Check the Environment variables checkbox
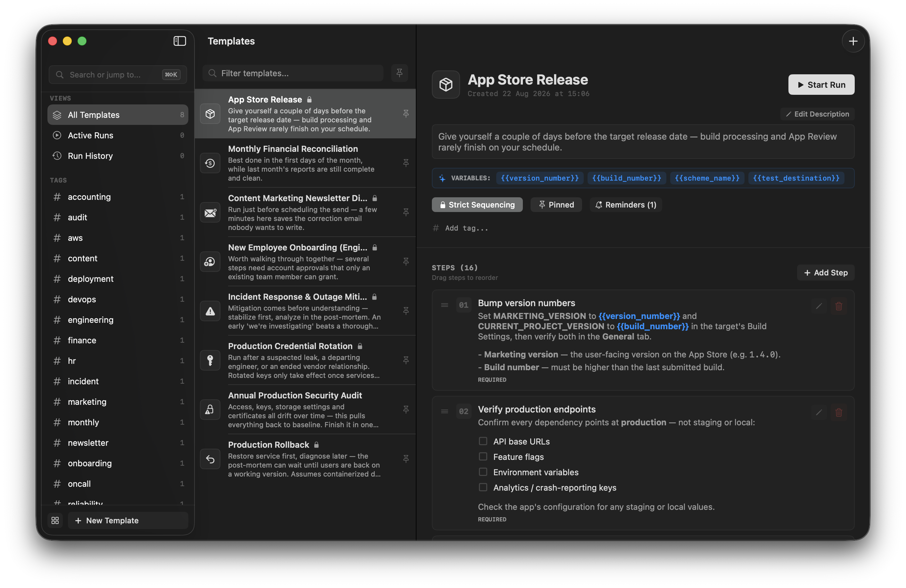The image size is (906, 588). 483,472
